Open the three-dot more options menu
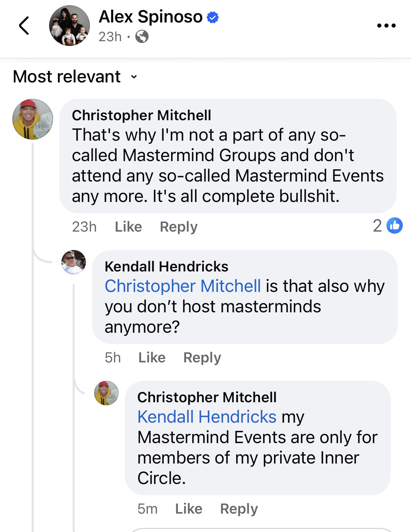This screenshot has height=532, width=411. (x=386, y=26)
